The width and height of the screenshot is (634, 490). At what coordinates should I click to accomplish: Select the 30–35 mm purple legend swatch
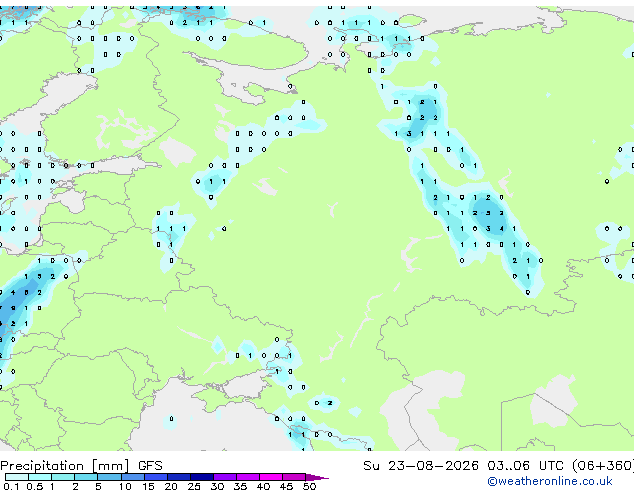click(x=225, y=477)
